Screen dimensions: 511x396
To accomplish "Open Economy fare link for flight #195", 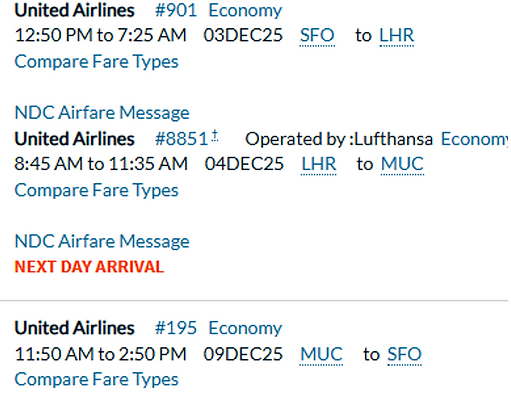I will 245,328.
